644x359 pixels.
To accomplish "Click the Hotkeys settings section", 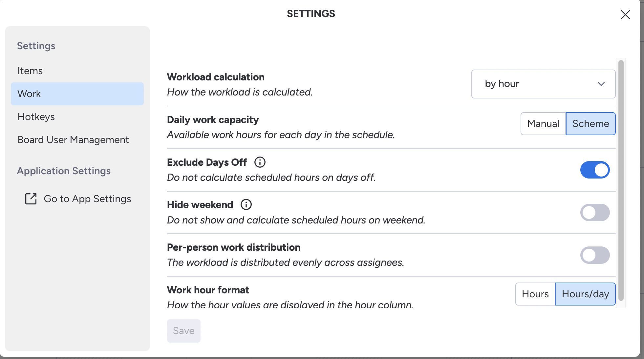I will click(x=36, y=117).
